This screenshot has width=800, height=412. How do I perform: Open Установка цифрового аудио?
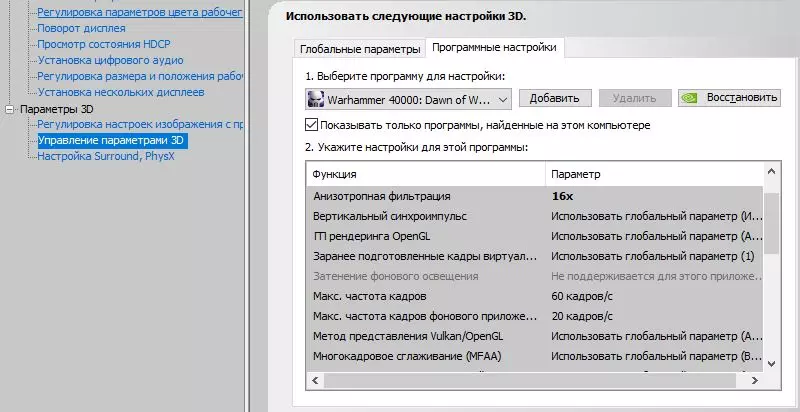point(110,60)
